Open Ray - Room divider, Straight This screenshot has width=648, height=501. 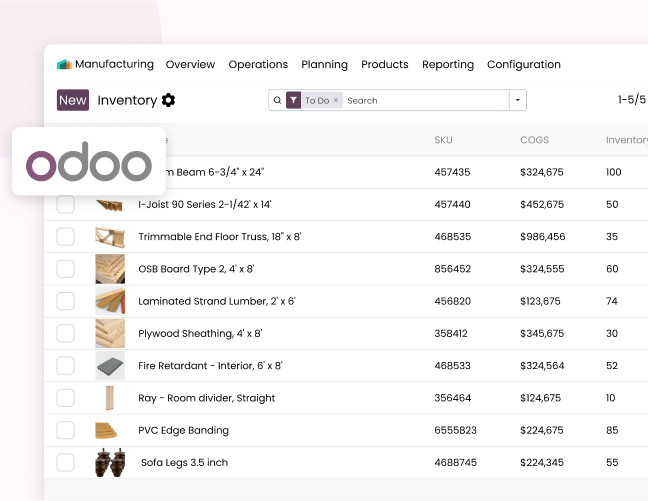pos(207,398)
